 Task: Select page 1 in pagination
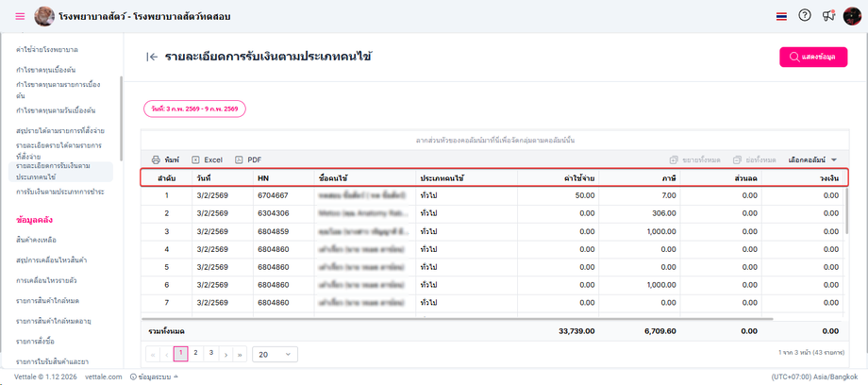181,354
